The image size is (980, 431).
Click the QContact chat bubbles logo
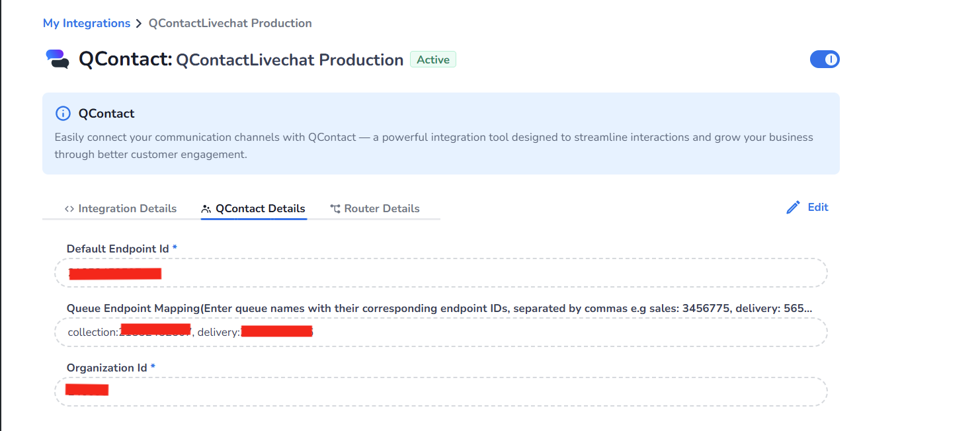58,59
